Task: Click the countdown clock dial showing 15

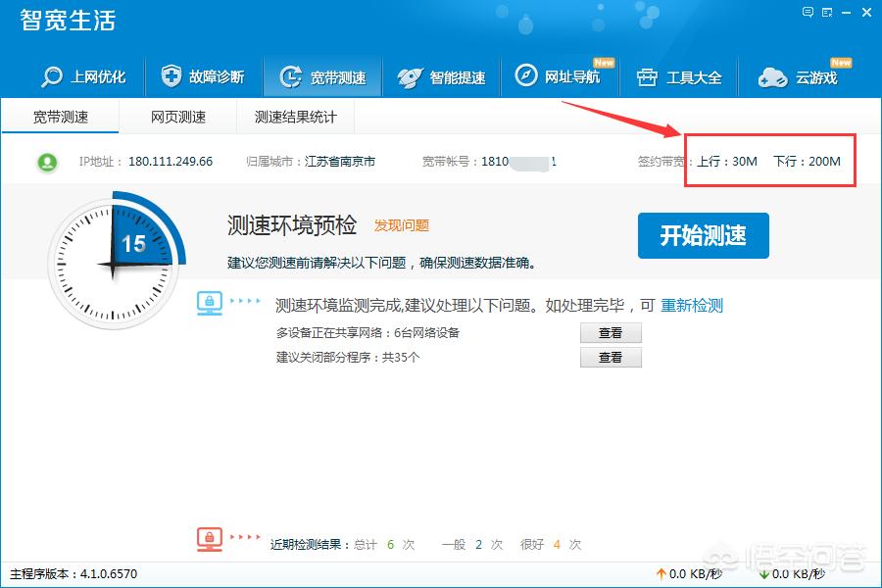Action: coord(115,263)
